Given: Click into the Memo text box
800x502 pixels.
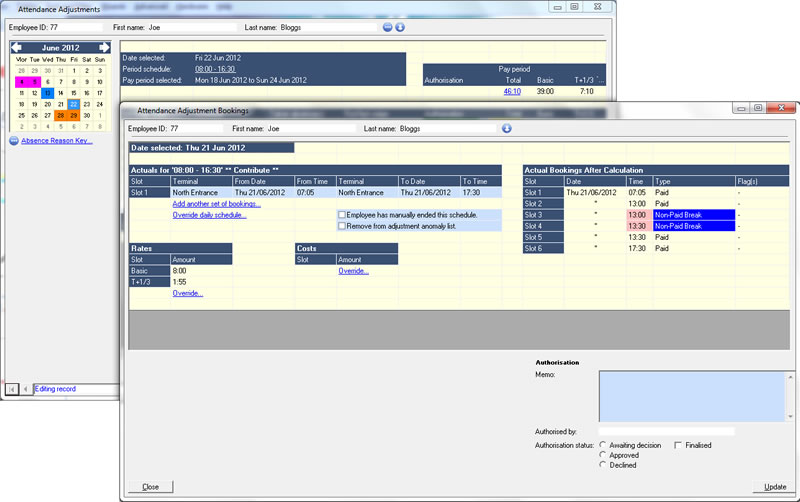Looking at the screenshot, I should tap(692, 393).
